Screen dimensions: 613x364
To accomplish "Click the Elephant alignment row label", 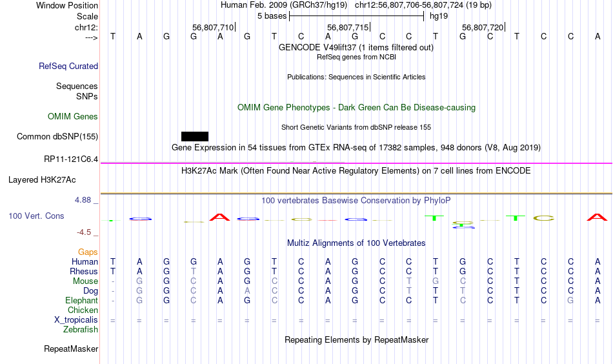I will coord(82,300).
